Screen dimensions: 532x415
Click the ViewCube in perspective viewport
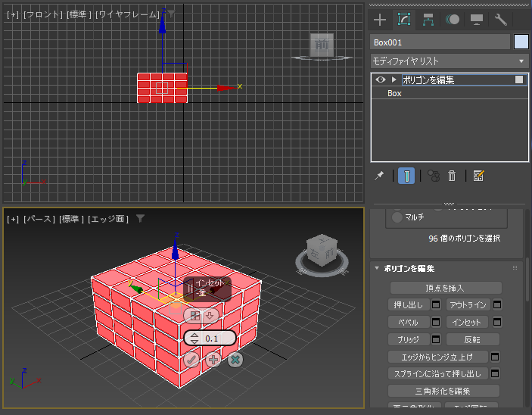coord(322,251)
